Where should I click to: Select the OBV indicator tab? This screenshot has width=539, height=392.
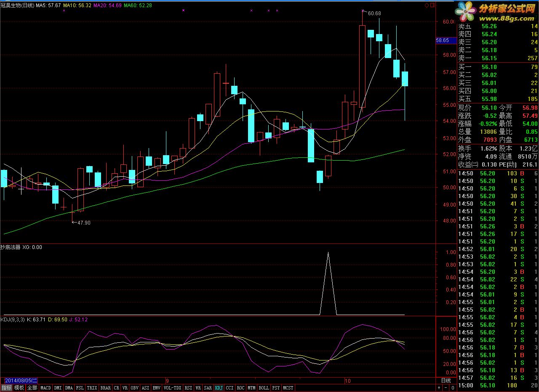point(135,388)
